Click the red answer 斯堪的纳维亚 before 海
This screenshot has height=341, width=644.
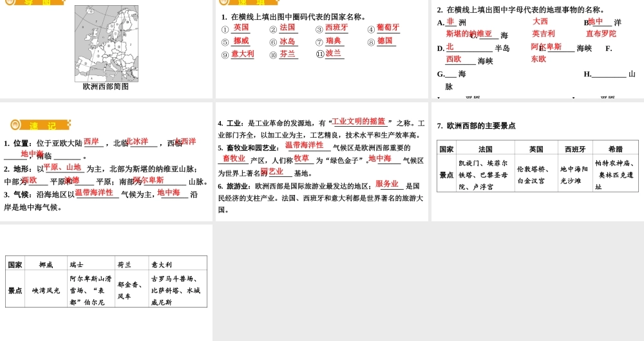pos(469,33)
